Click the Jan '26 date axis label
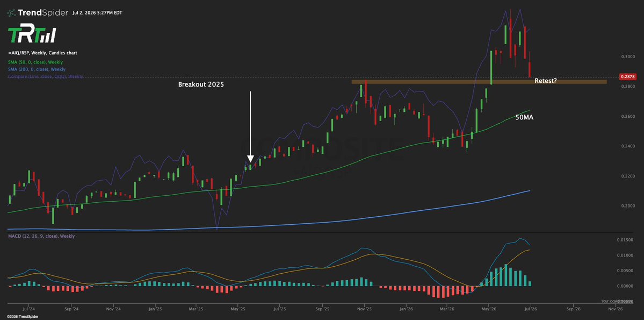This screenshot has width=644, height=320. click(x=406, y=308)
